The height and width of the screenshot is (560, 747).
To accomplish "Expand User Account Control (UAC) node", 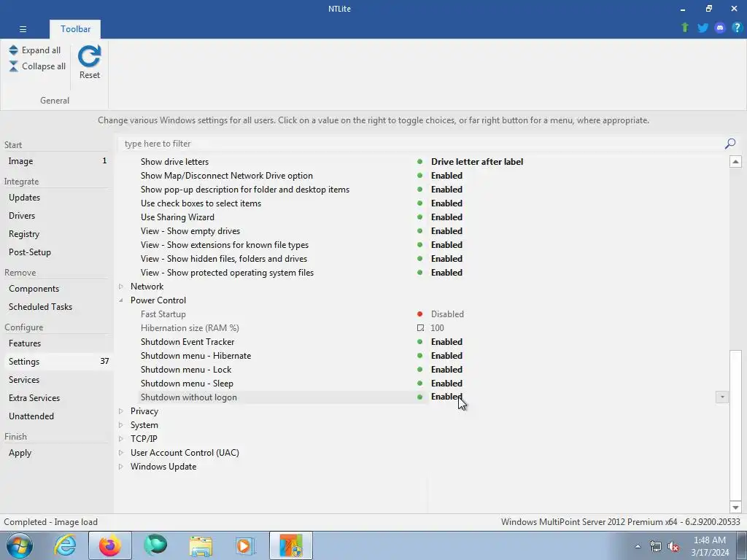I will click(x=121, y=452).
